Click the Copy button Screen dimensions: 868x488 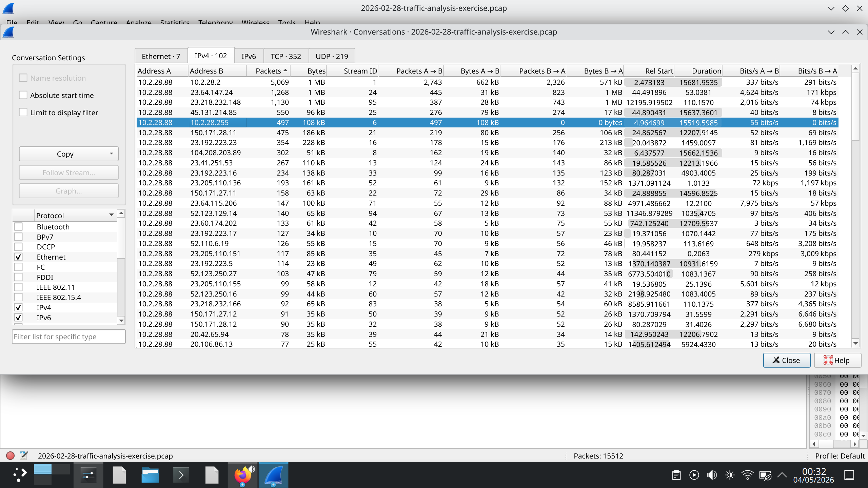(69, 154)
